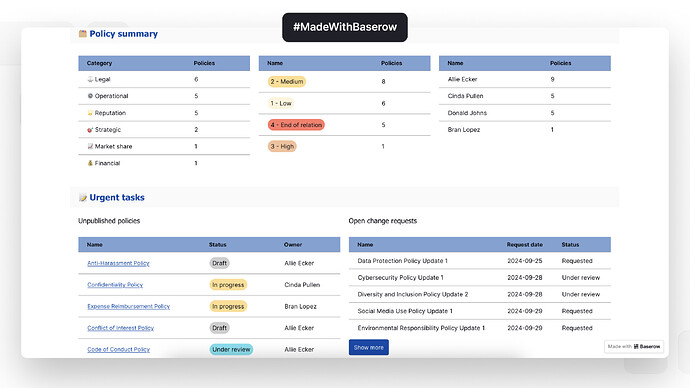690x388 pixels.
Task: Click 'Bran Lopez' in the policy summary table
Action: [464, 130]
